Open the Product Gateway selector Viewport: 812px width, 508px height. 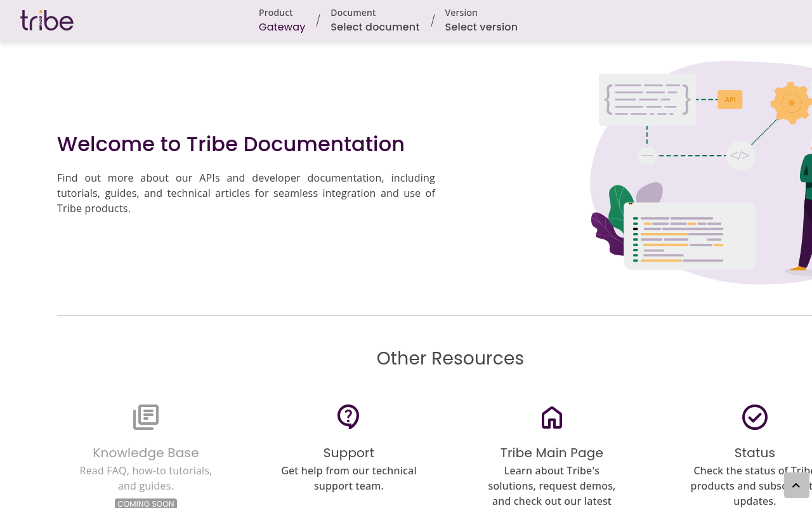(282, 21)
